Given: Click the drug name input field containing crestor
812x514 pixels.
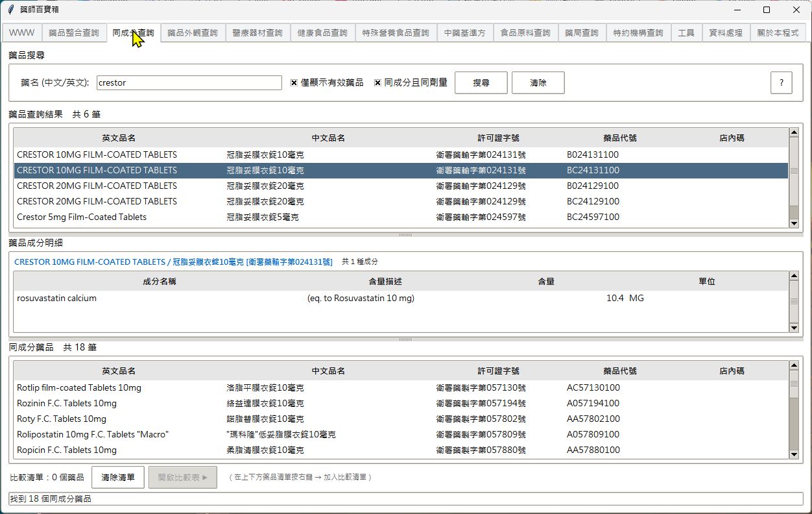Looking at the screenshot, I should (189, 83).
